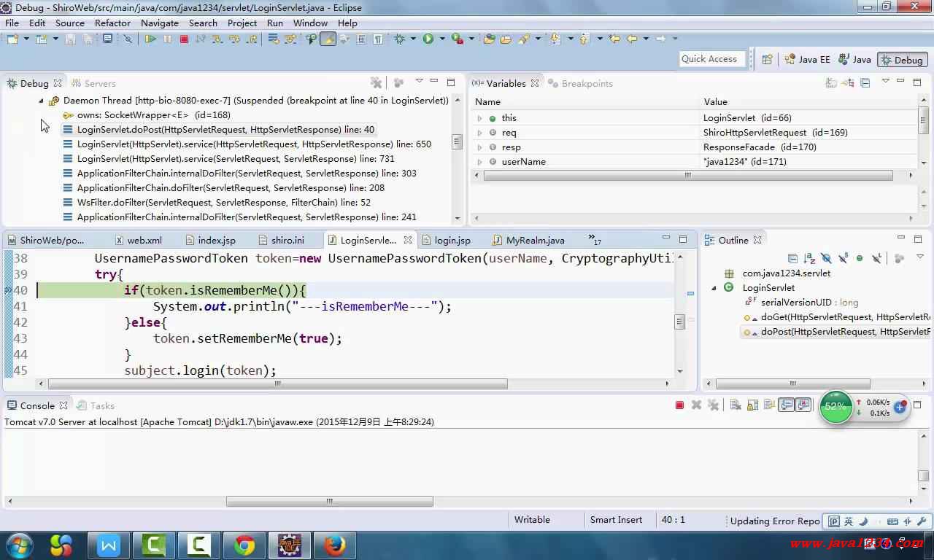Image resolution: width=934 pixels, height=560 pixels.
Task: Switch to the web.xml editor tab
Action: (x=139, y=240)
